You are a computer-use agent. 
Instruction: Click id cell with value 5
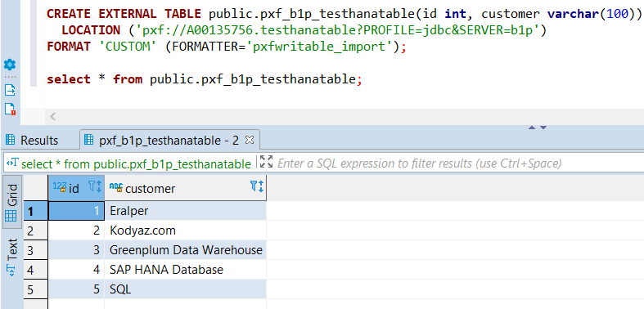pos(76,289)
